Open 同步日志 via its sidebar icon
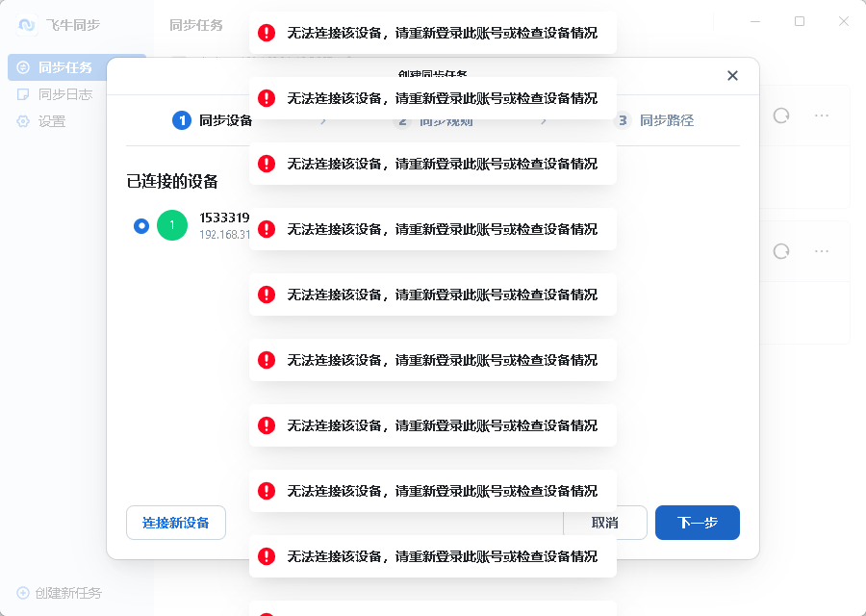This screenshot has width=866, height=616. tap(22, 93)
